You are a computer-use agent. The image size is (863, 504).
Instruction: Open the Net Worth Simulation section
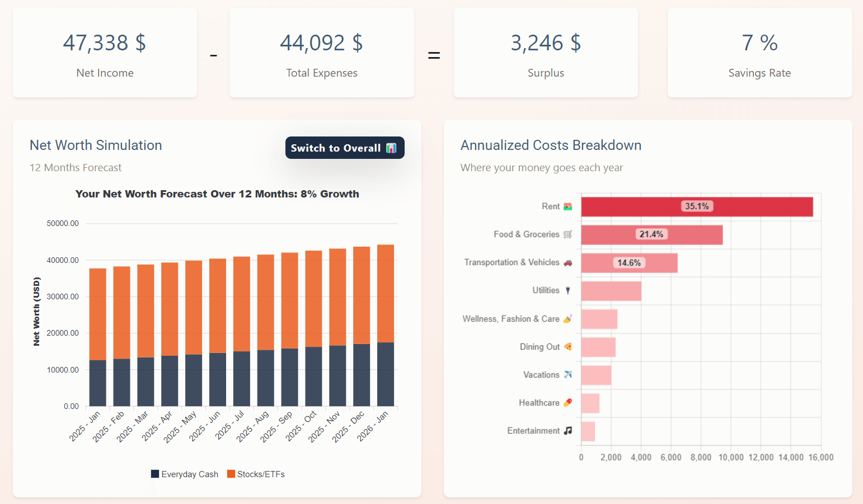95,145
